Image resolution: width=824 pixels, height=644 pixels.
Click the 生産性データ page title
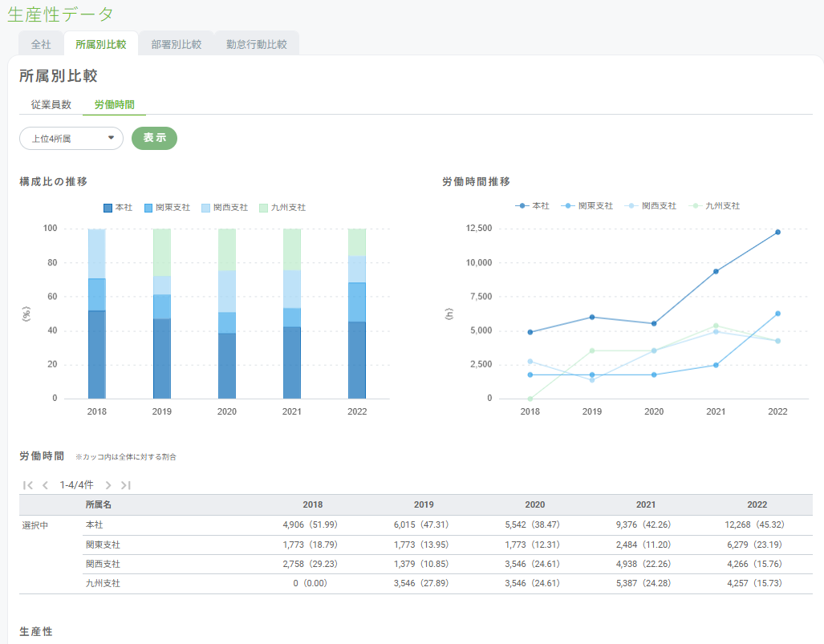[x=60, y=14]
